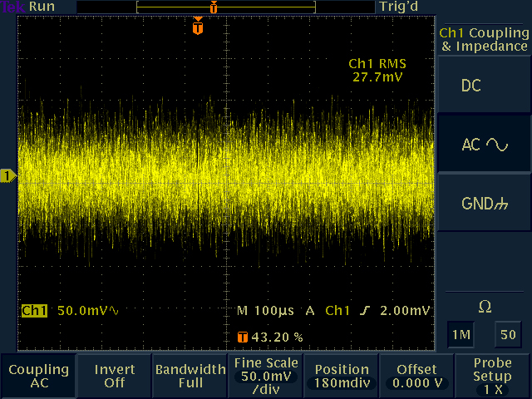Click the Trig'd status indicator
Image resolution: width=532 pixels, height=399 pixels.
point(399,7)
